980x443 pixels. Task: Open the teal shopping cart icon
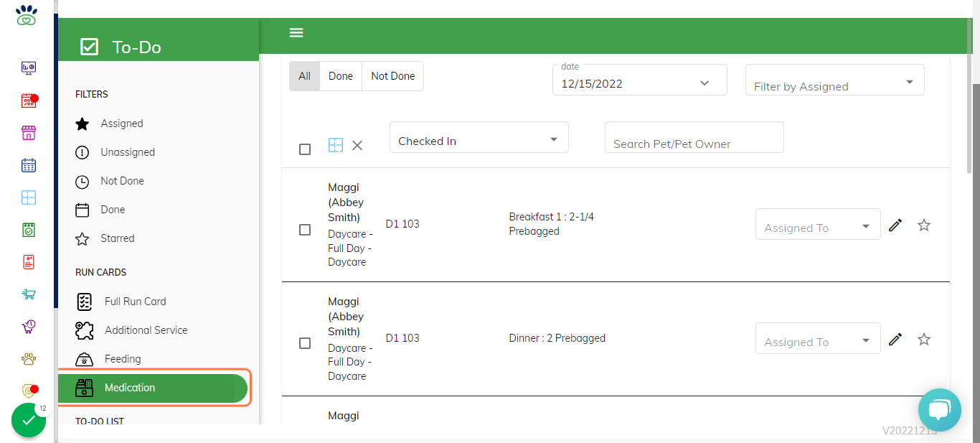(28, 294)
